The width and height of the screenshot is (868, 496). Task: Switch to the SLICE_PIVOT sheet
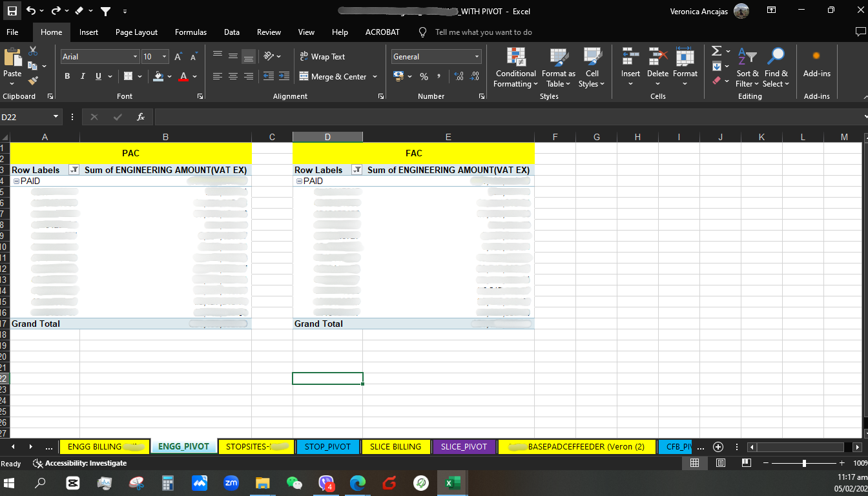point(464,446)
